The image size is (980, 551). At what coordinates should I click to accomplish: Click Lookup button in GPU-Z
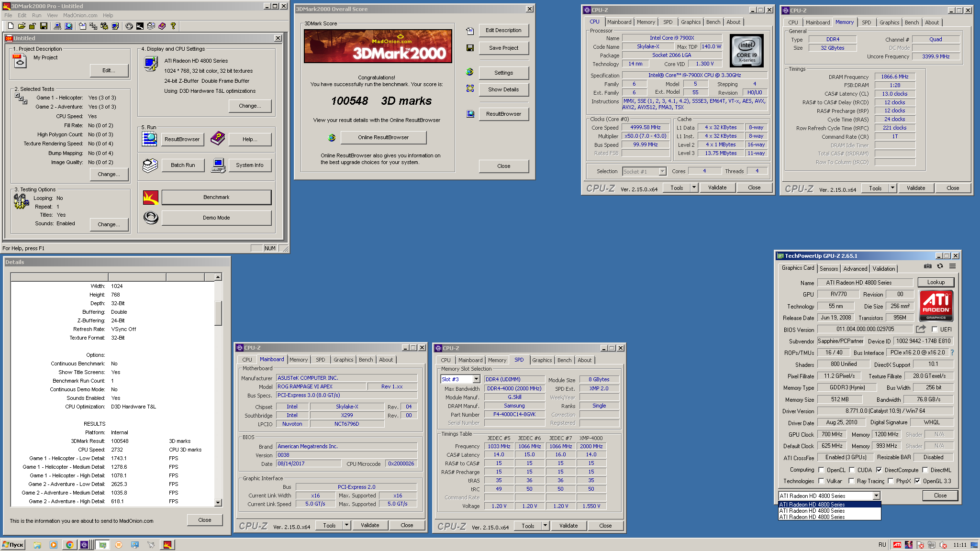[x=936, y=283]
